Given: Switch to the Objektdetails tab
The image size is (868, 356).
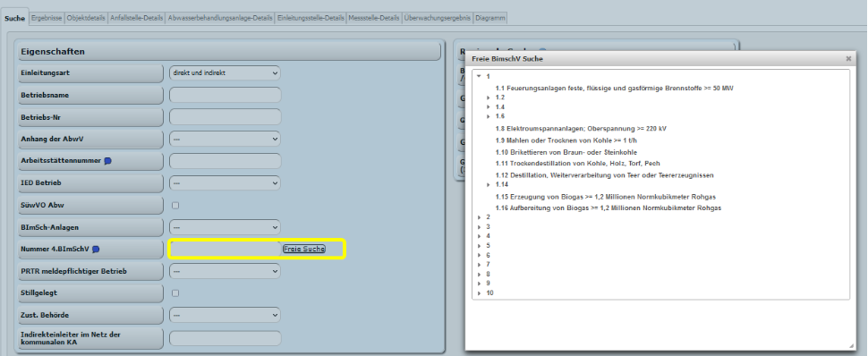Looking at the screenshot, I should 86,18.
